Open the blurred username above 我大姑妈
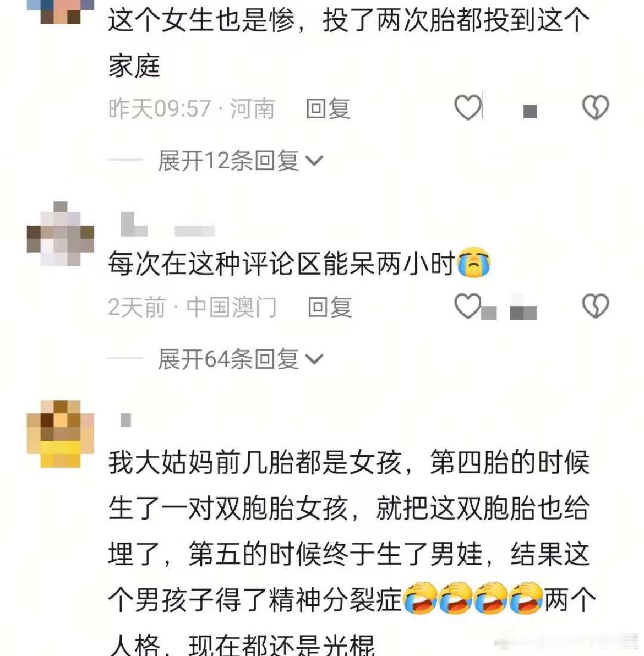The height and width of the screenshot is (656, 644). 126,420
